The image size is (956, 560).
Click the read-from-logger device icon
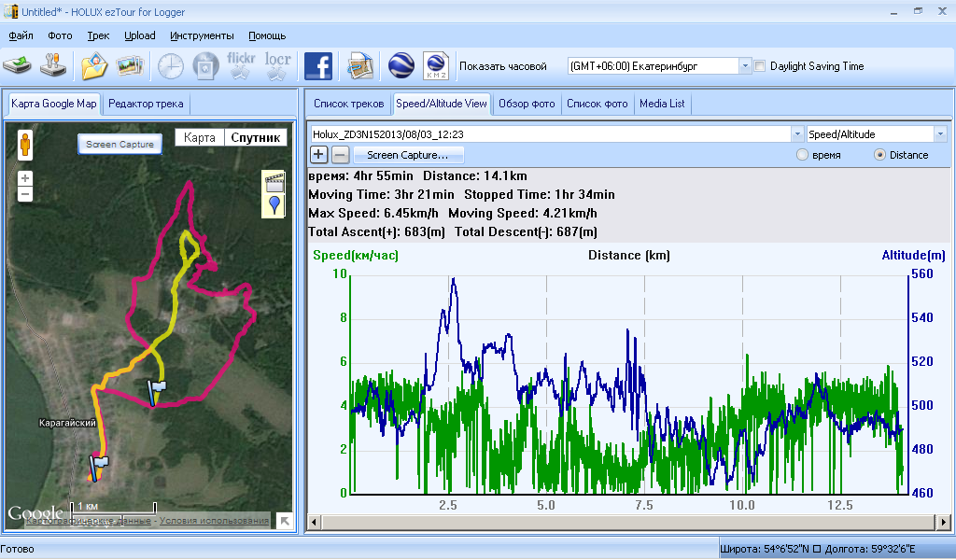point(18,66)
